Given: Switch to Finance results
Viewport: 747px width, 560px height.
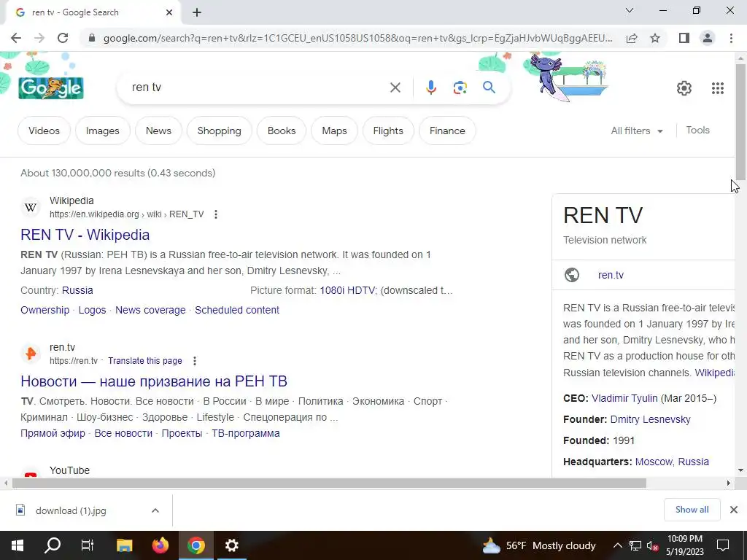Looking at the screenshot, I should click(x=447, y=131).
